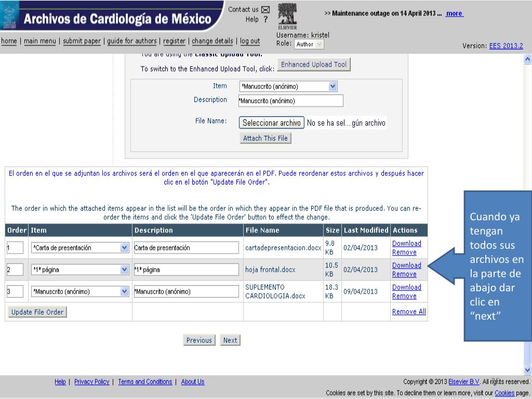Remove SUPLEMENTO CARDIOLOGIA.docx file

(404, 296)
